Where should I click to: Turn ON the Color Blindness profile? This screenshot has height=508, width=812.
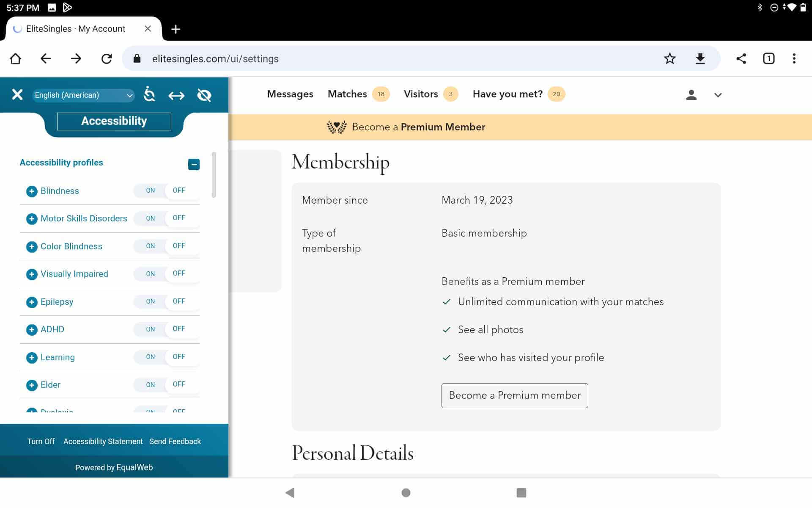click(150, 246)
